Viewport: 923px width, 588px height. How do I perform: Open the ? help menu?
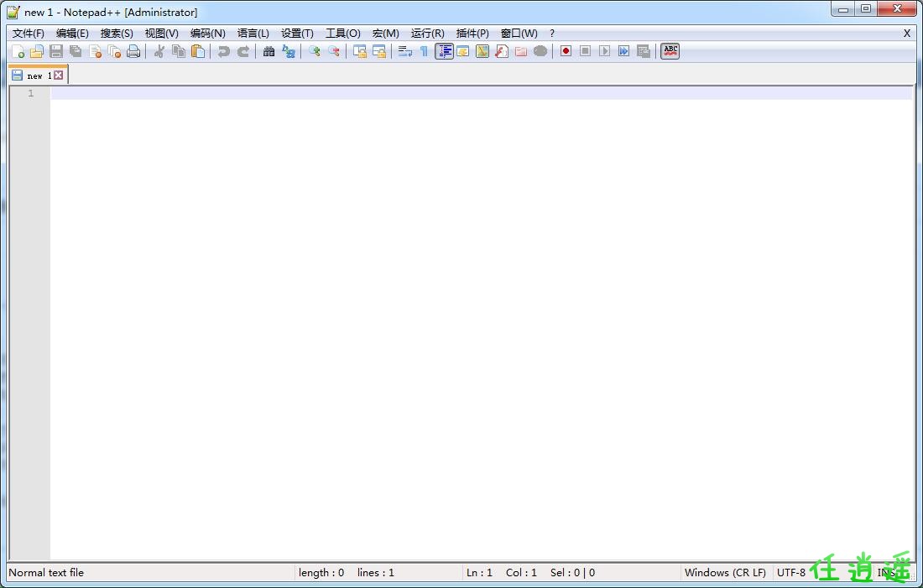tap(551, 34)
